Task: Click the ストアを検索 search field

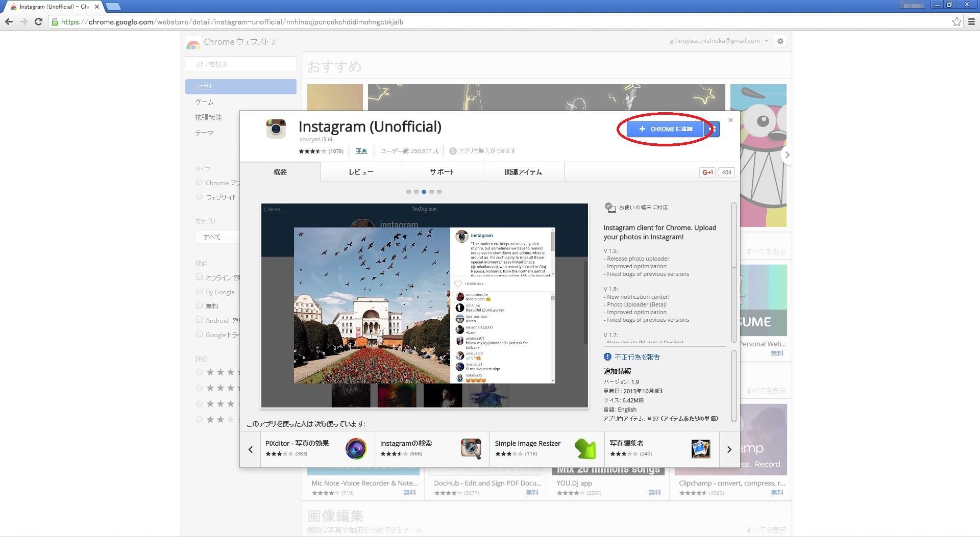Action: pyautogui.click(x=241, y=64)
